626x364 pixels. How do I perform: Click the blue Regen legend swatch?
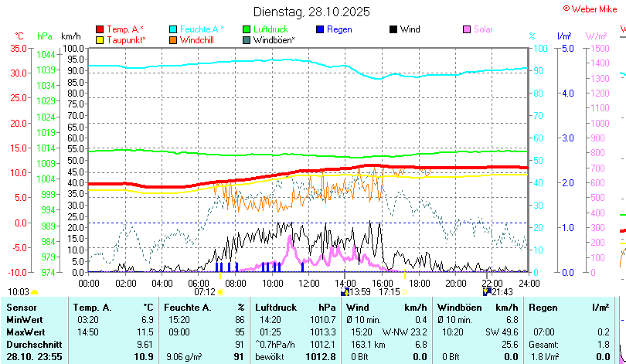click(x=320, y=29)
